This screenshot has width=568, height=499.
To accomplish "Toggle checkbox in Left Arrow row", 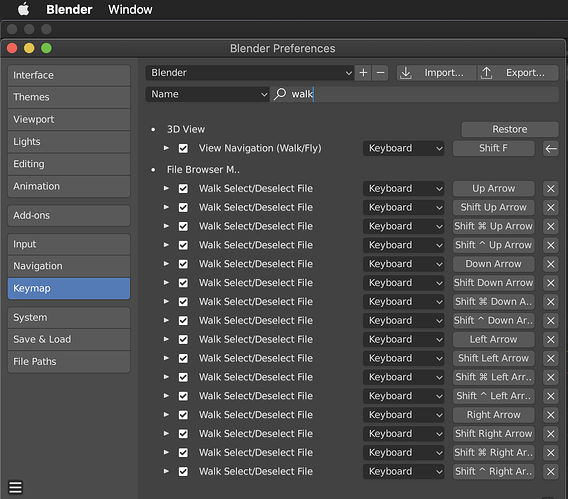I will pos(183,339).
